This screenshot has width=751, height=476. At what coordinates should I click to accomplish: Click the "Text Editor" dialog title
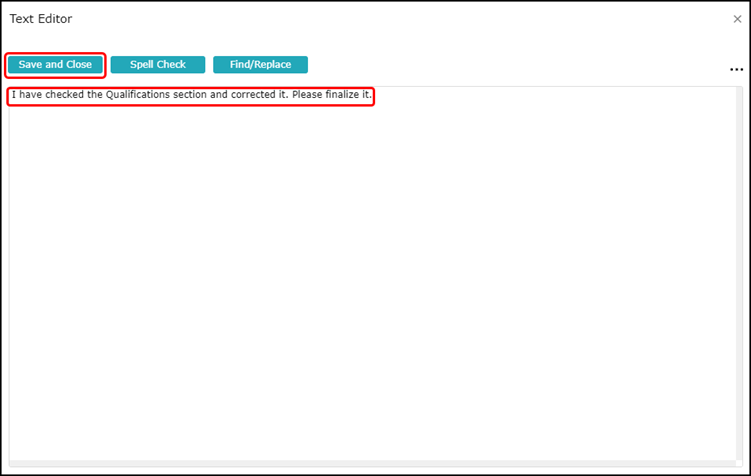click(41, 19)
